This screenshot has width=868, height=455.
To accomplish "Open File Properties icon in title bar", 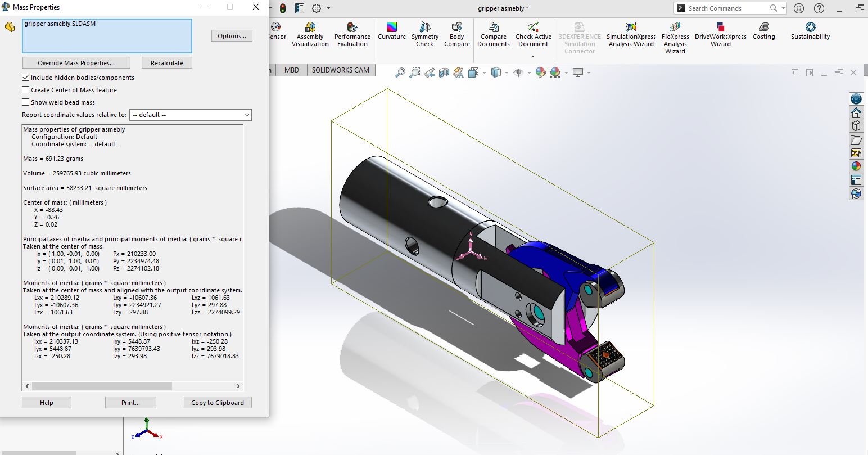I will coord(300,8).
